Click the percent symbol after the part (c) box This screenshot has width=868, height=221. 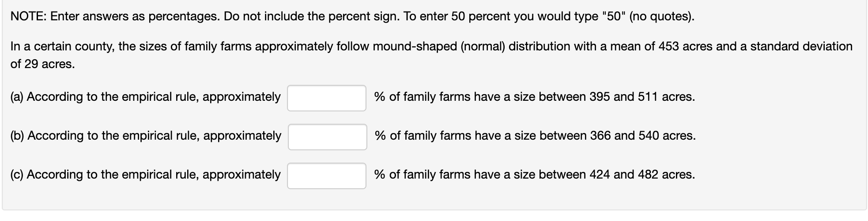[x=379, y=175]
